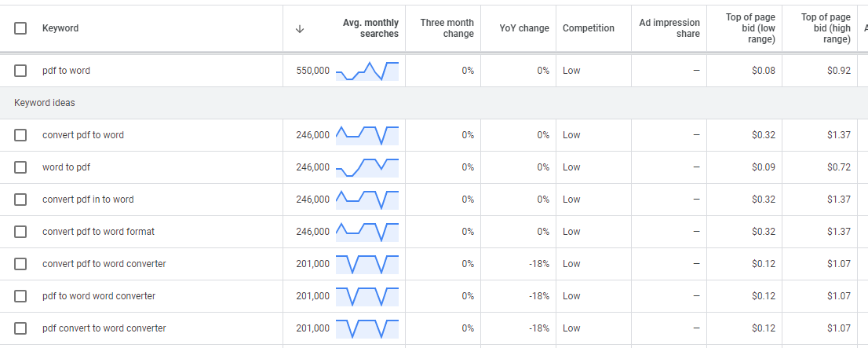
Task: Click the Keyword column header
Action: (x=60, y=28)
